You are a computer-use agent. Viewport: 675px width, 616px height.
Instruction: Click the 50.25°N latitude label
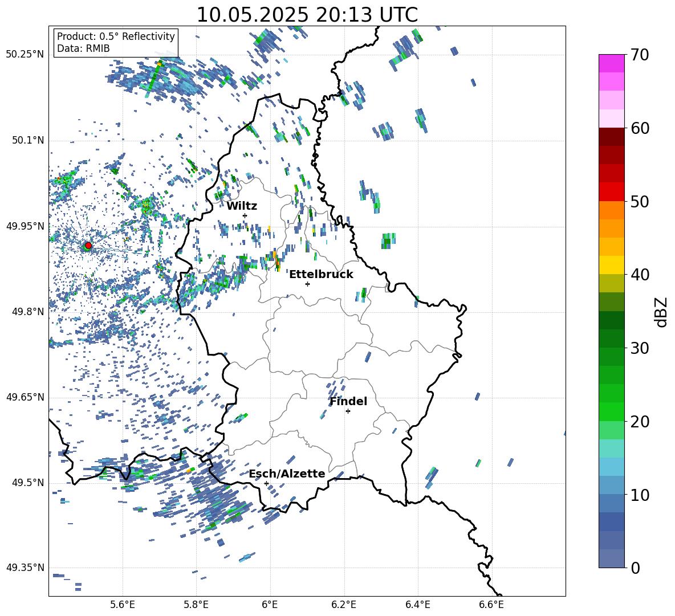(25, 55)
